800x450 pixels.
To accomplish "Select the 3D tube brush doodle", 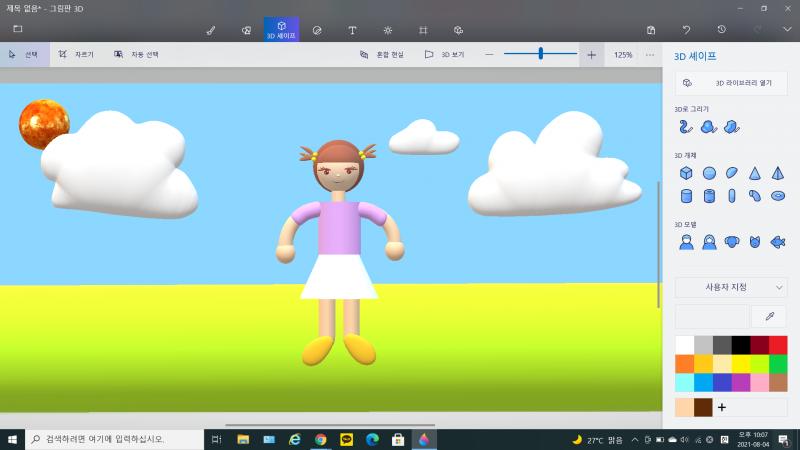I will pyautogui.click(x=686, y=127).
